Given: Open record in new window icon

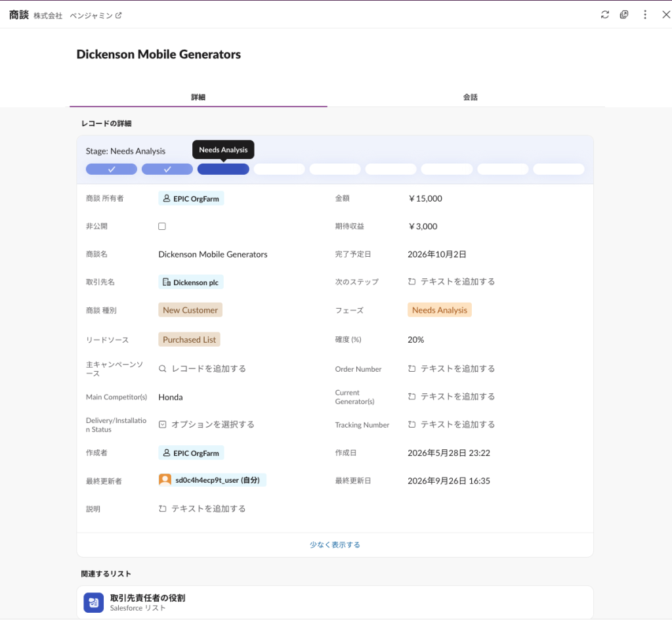Looking at the screenshot, I should pyautogui.click(x=624, y=14).
